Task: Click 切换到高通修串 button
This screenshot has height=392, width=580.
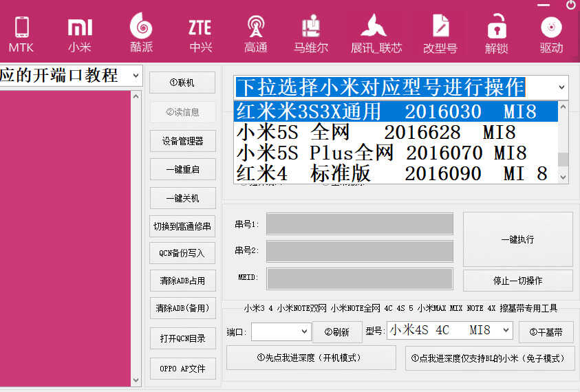Action: tap(182, 226)
